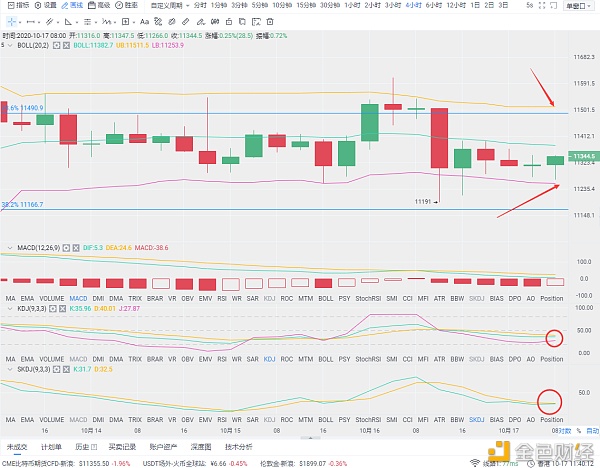
Task: Switch to the 1日 timeframe
Action: 475,5
